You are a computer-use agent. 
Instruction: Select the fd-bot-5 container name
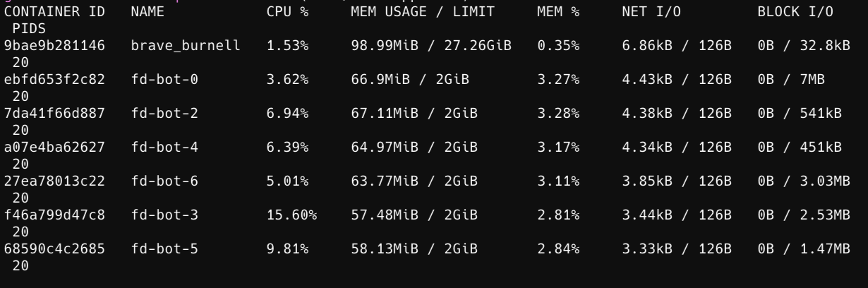[x=164, y=249]
